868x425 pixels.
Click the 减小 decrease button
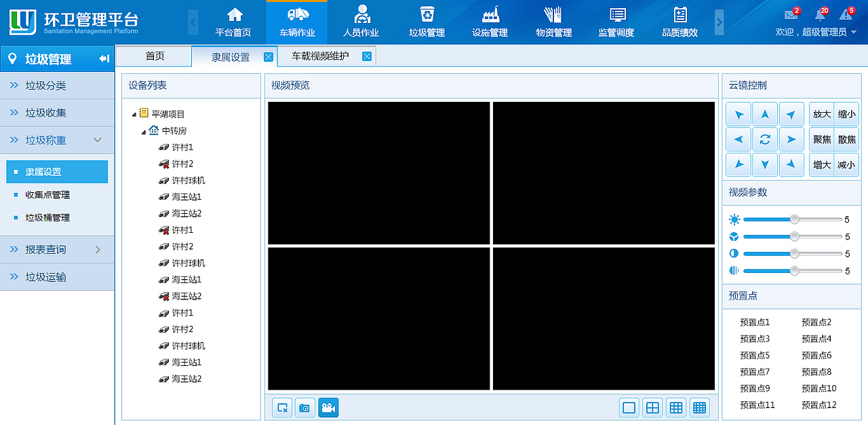(846, 164)
